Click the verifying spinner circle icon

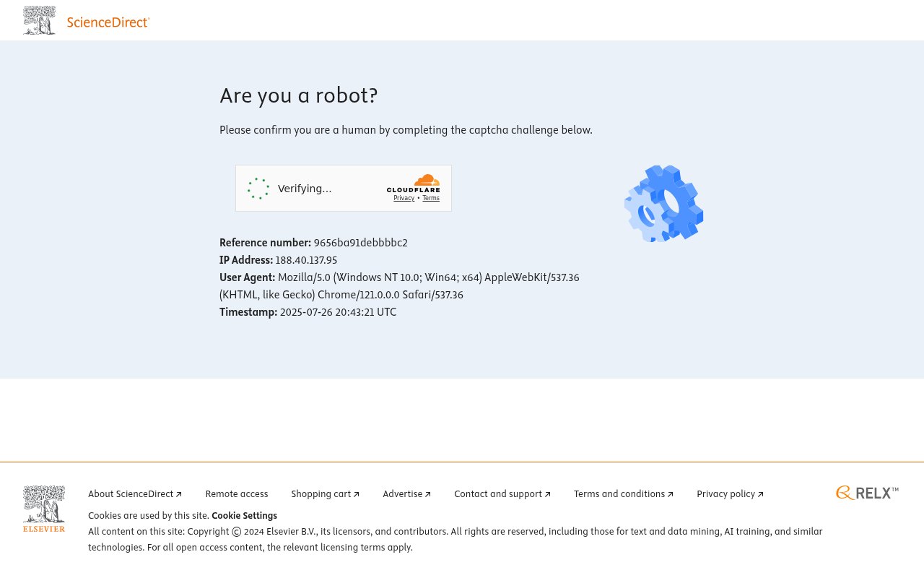[258, 189]
